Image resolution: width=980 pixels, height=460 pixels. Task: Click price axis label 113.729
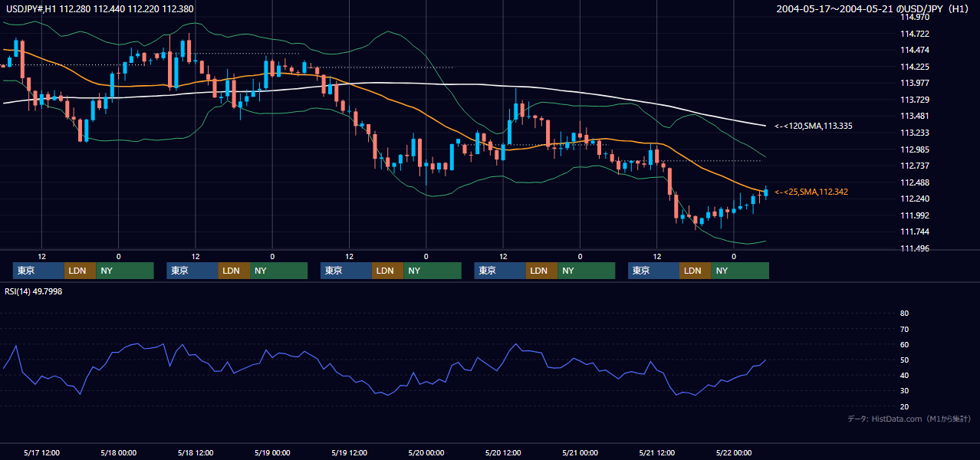click(914, 100)
